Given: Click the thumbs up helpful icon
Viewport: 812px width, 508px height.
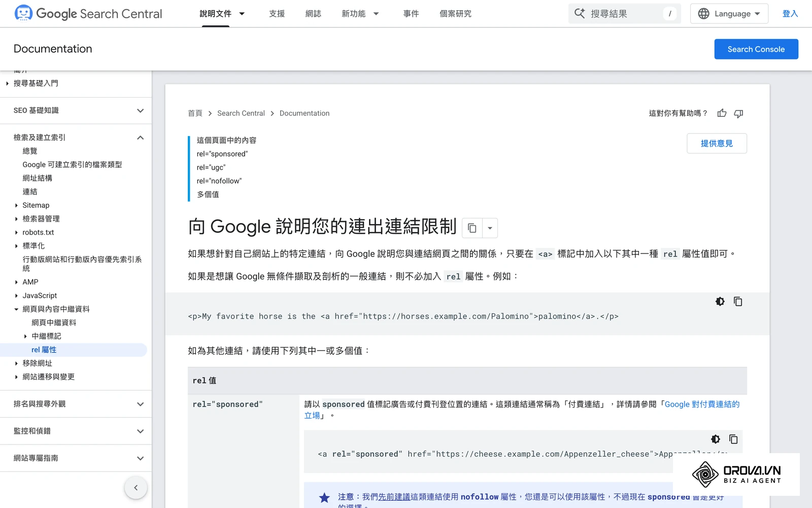Looking at the screenshot, I should pyautogui.click(x=722, y=113).
